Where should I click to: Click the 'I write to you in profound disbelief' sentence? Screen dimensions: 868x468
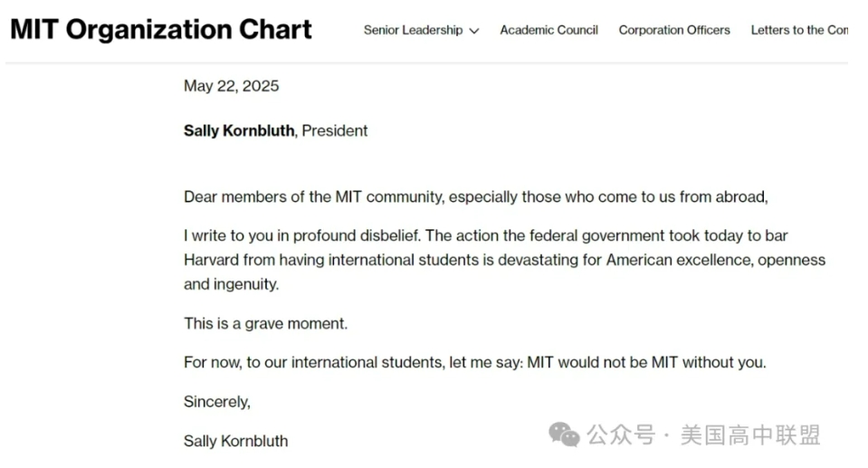[x=302, y=236]
